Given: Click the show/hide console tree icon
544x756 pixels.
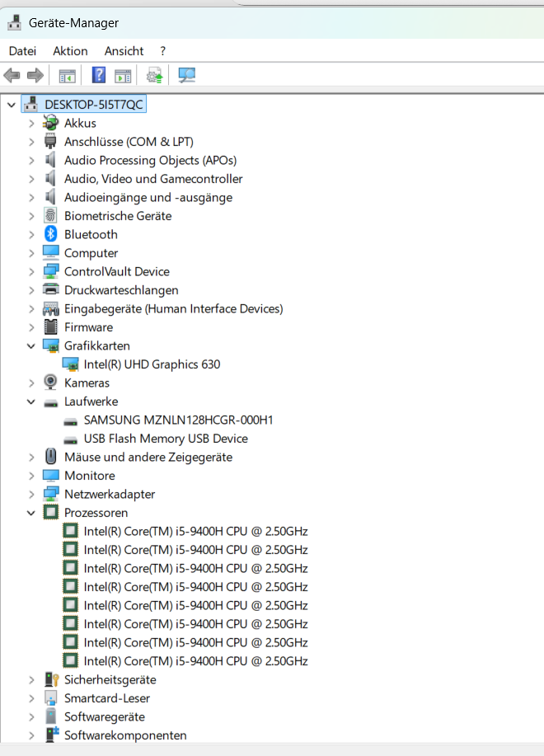Looking at the screenshot, I should [x=67, y=76].
